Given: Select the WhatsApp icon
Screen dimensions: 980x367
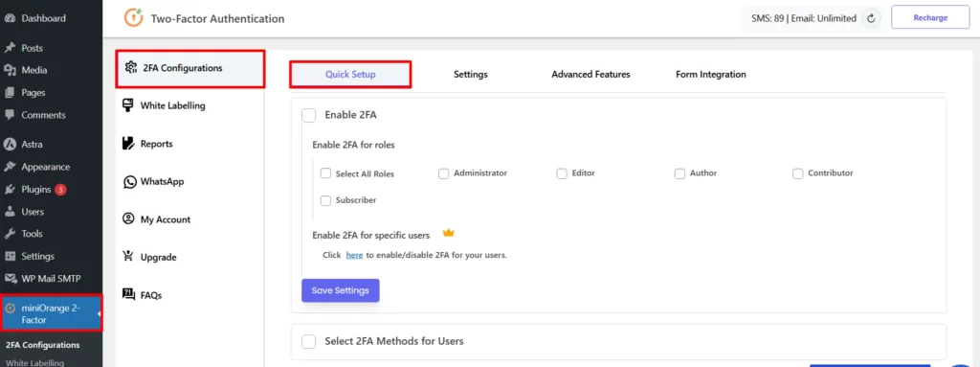Looking at the screenshot, I should click(x=129, y=182).
